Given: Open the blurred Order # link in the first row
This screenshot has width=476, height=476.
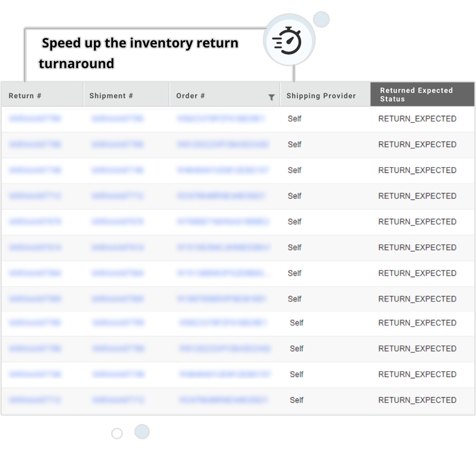Looking at the screenshot, I should pos(221,119).
